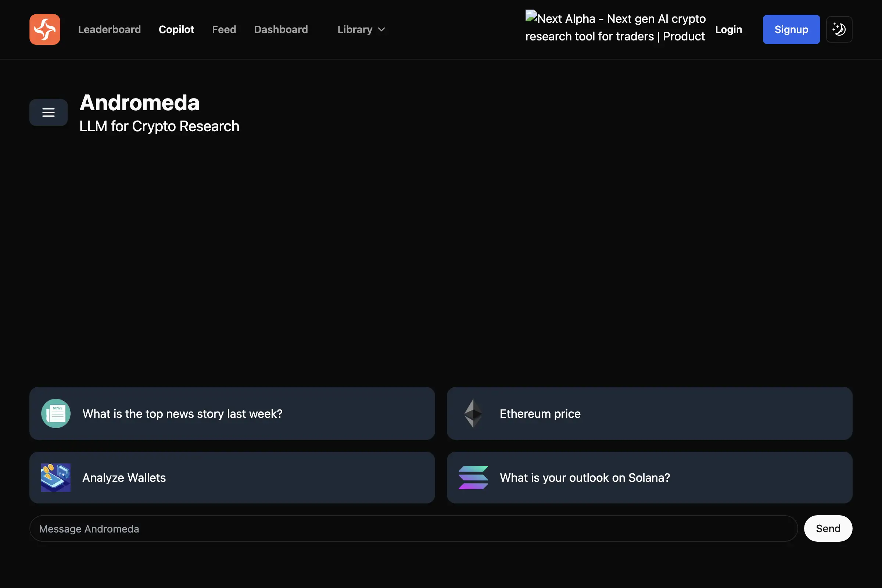This screenshot has height=588, width=882.
Task: Click the Send button
Action: pos(828,528)
